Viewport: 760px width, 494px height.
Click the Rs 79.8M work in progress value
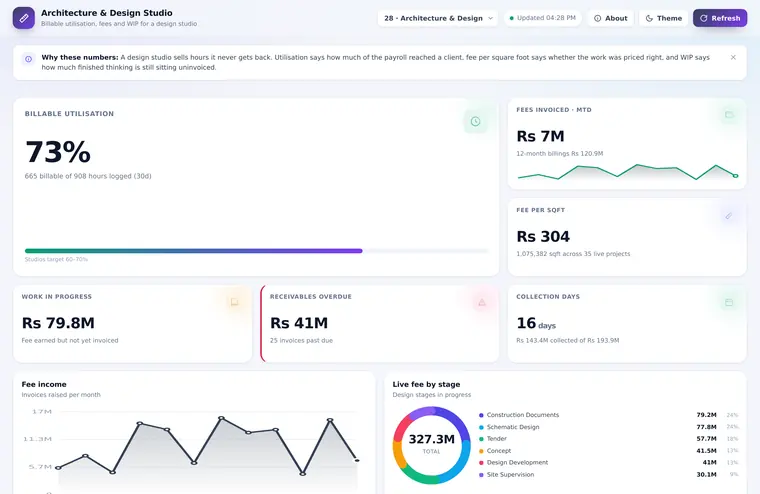point(58,323)
